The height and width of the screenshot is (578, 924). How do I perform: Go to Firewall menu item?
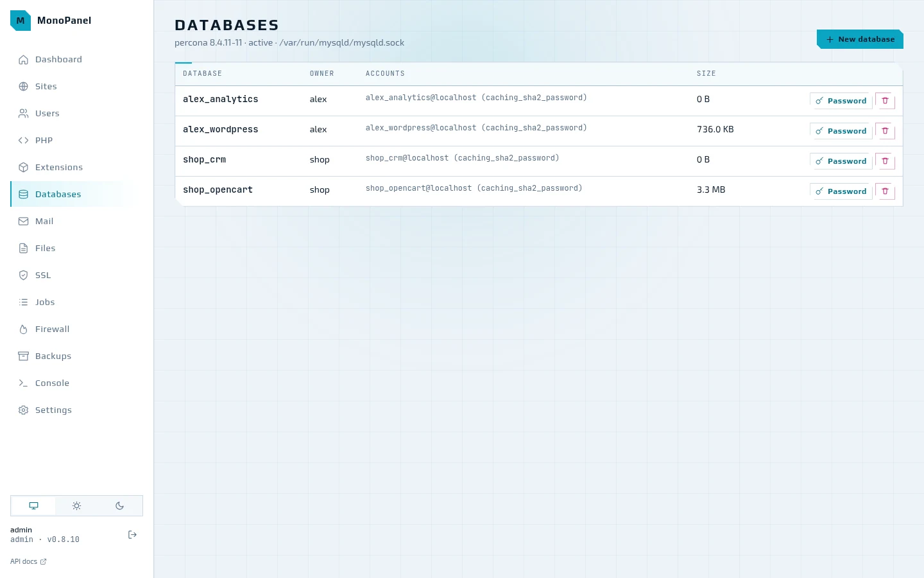[x=77, y=329]
